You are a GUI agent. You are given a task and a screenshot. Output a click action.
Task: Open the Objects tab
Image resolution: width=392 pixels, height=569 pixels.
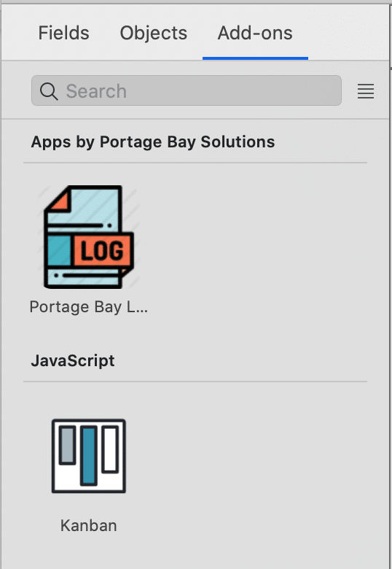coord(153,33)
